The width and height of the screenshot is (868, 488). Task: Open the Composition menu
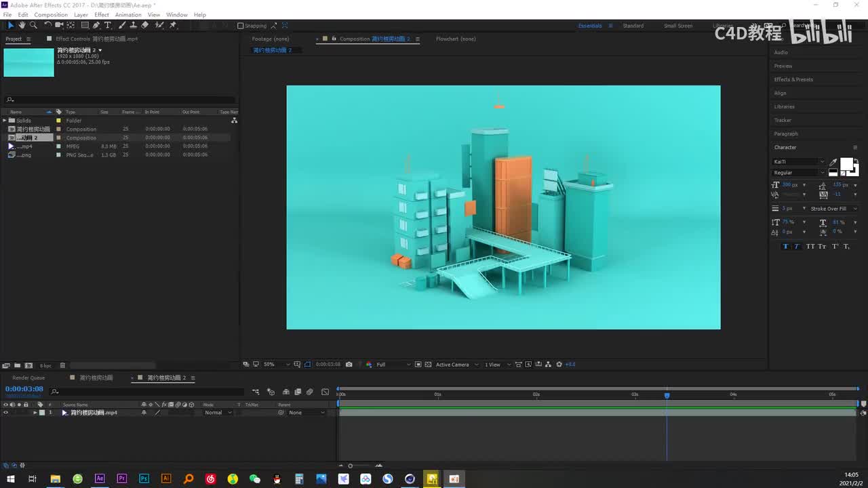[x=51, y=14]
